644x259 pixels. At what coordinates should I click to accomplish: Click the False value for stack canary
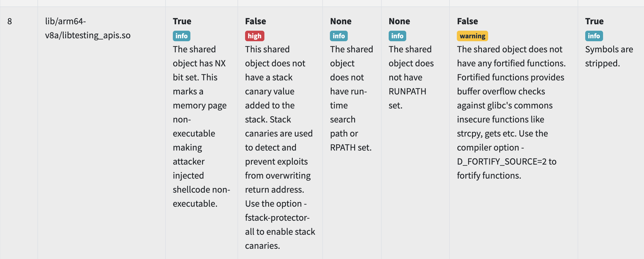[256, 21]
